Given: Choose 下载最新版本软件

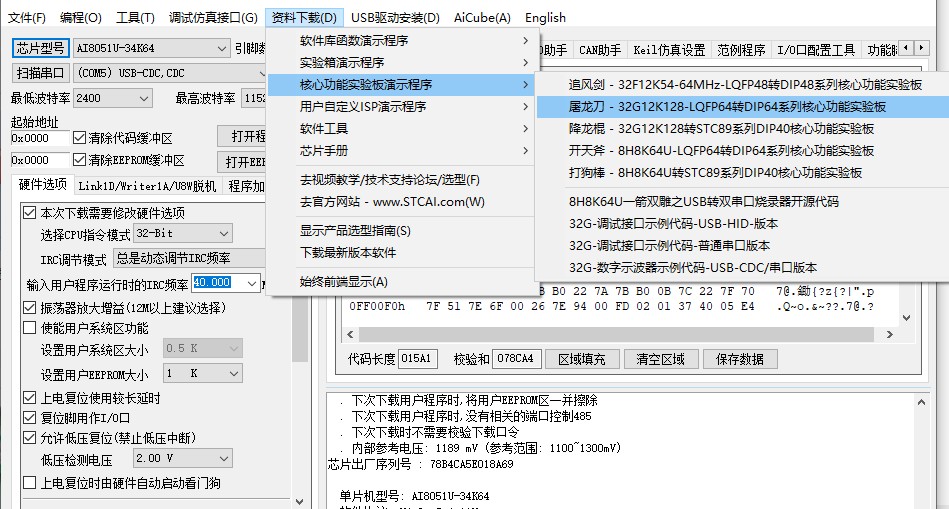Looking at the screenshot, I should pyautogui.click(x=401, y=252).
